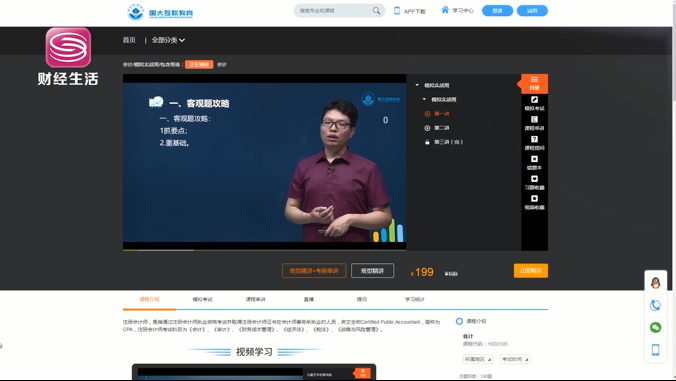Click the 视频学习 section heading
Viewport: 676px width, 381px height.
pyautogui.click(x=254, y=352)
